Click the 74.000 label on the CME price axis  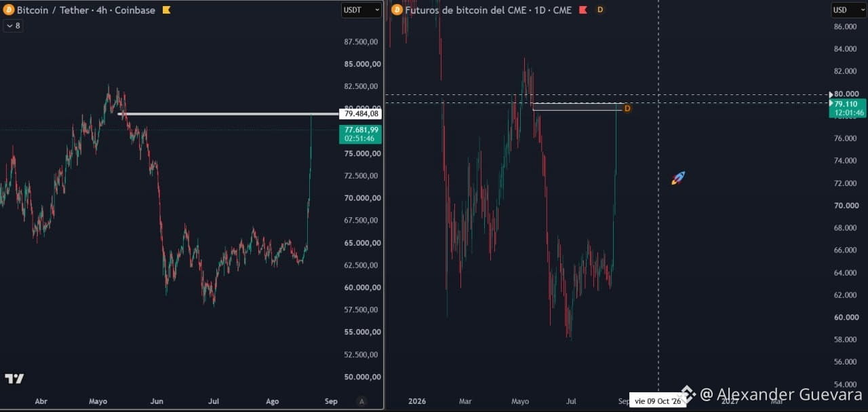[846, 162]
